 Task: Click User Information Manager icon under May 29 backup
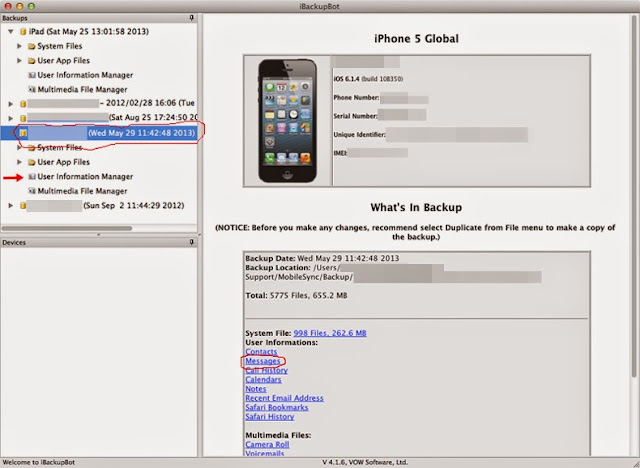pyautogui.click(x=31, y=177)
